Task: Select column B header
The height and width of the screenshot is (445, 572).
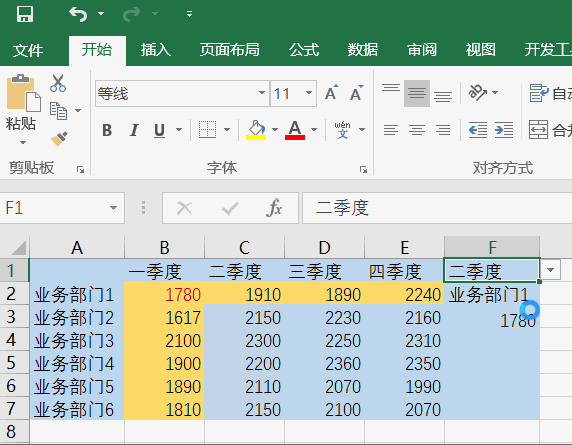Action: (x=165, y=247)
